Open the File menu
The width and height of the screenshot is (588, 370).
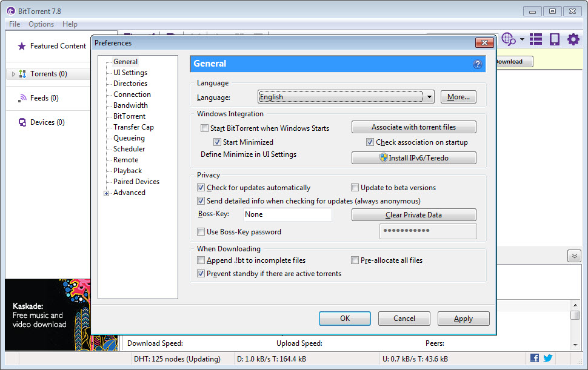[15, 24]
